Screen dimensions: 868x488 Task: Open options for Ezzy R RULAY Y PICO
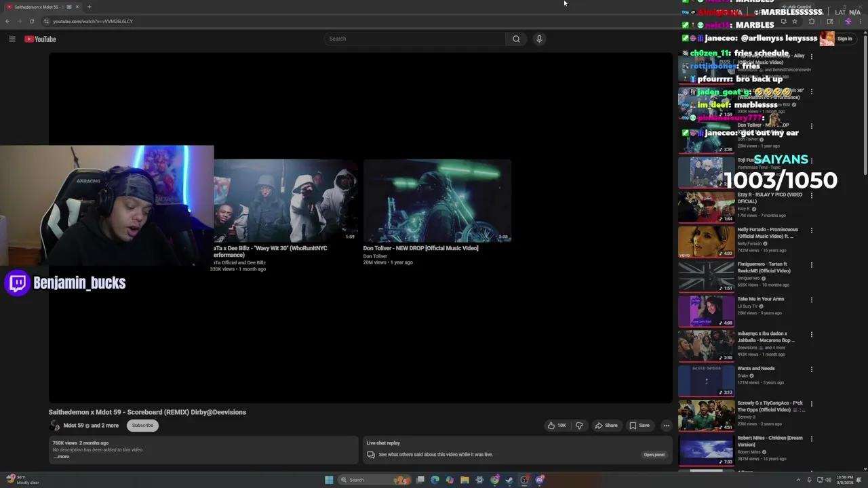[811, 195]
